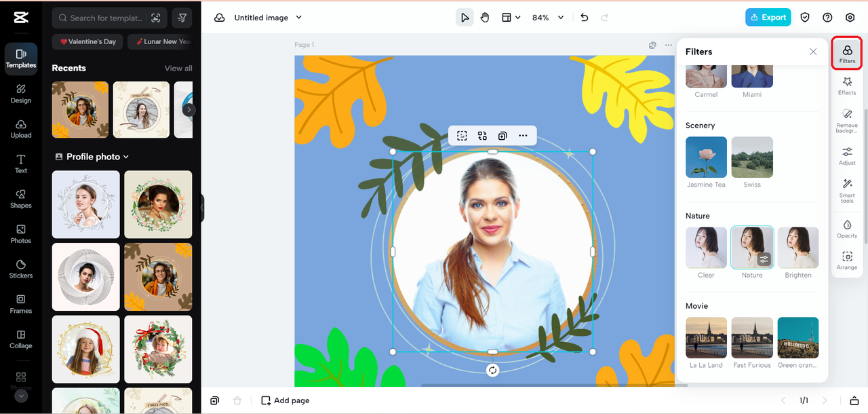
Task: Select the Templates tab
Action: click(21, 58)
